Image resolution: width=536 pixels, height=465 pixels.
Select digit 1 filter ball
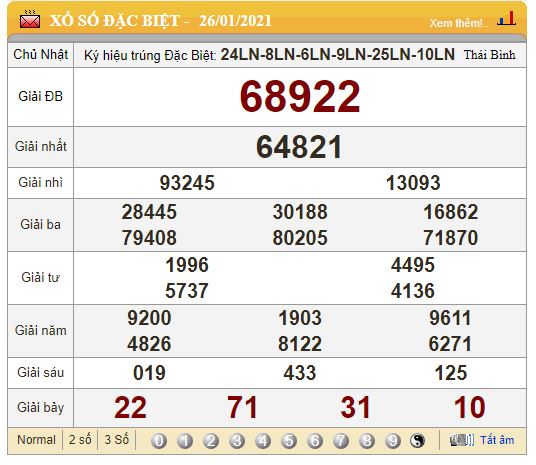tap(185, 441)
